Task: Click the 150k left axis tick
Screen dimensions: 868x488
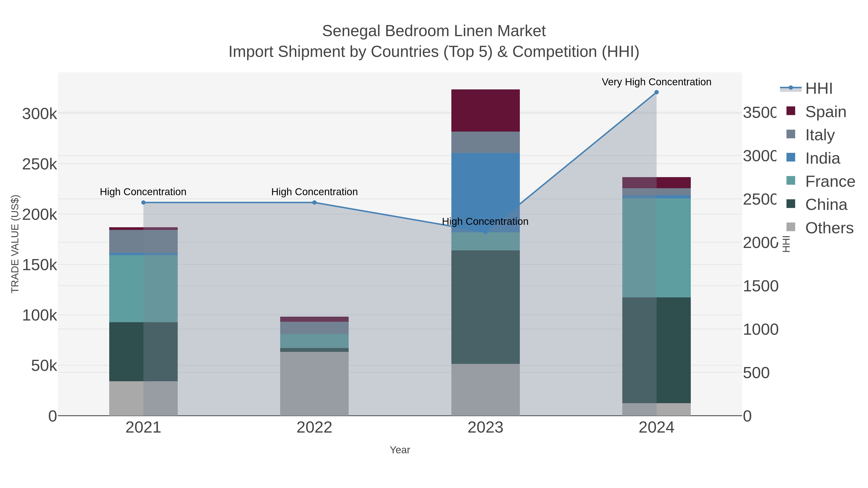Action: coord(40,265)
